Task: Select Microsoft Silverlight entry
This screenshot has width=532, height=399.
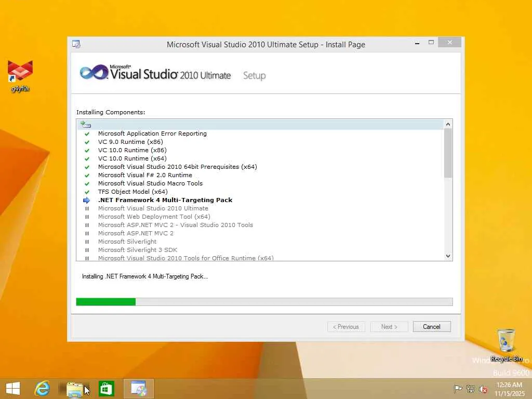Action: click(127, 242)
